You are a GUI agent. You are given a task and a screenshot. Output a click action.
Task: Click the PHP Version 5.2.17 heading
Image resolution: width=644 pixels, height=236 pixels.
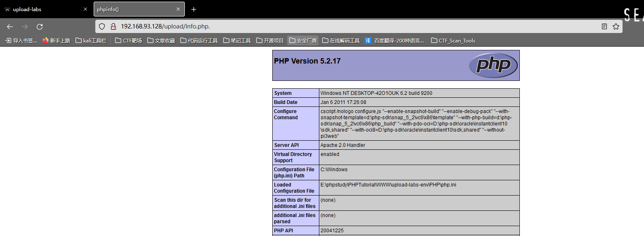click(x=307, y=61)
